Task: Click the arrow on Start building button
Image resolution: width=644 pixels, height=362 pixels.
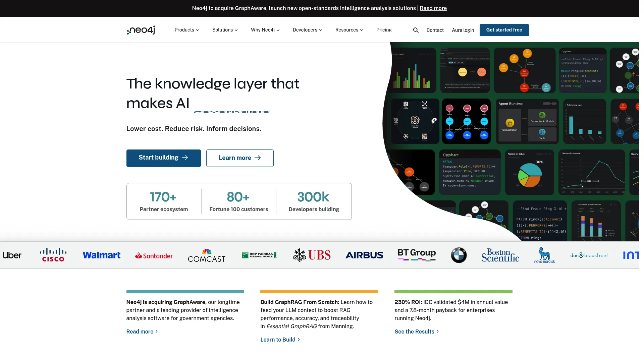Action: point(185,158)
